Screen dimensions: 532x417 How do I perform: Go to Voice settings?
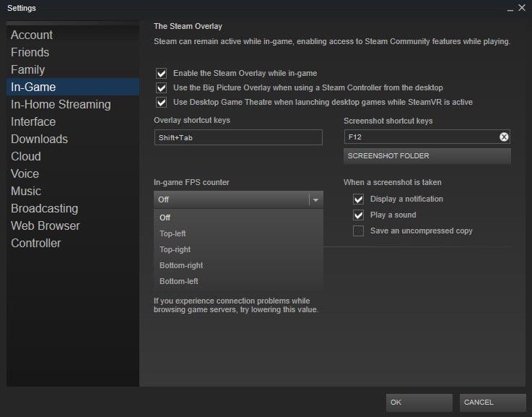73,173
